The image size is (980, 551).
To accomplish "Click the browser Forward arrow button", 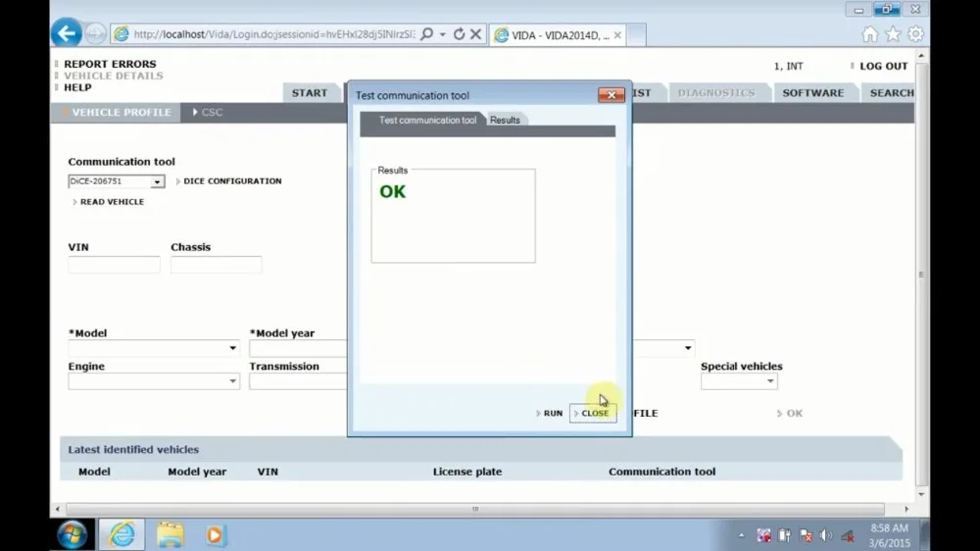I will (95, 33).
